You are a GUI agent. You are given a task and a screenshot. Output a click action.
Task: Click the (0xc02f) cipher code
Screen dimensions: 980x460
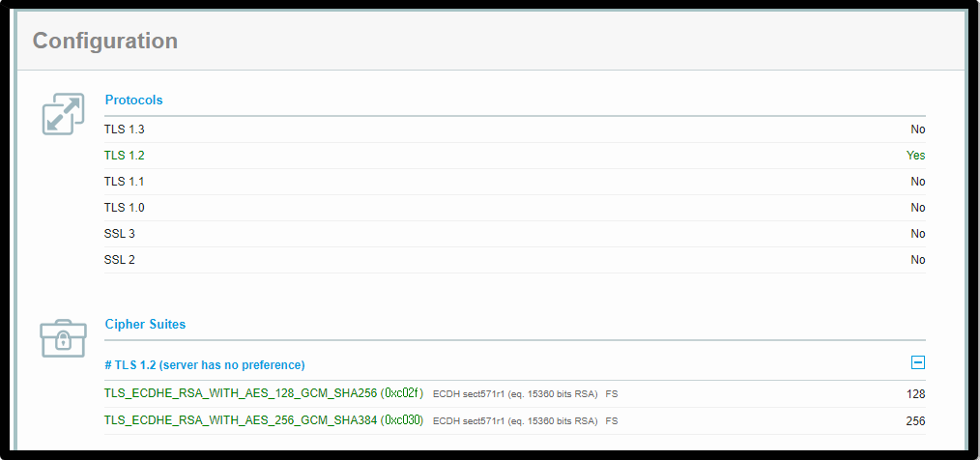click(402, 393)
